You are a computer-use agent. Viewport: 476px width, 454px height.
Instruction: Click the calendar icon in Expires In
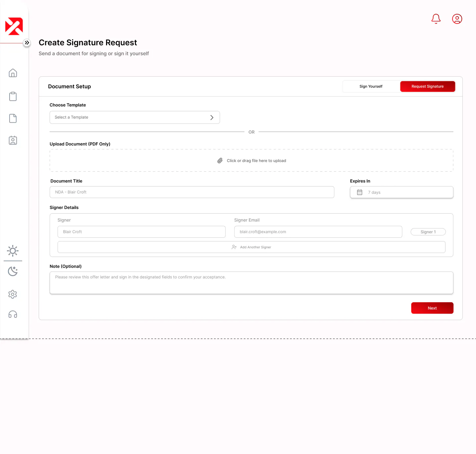360,192
